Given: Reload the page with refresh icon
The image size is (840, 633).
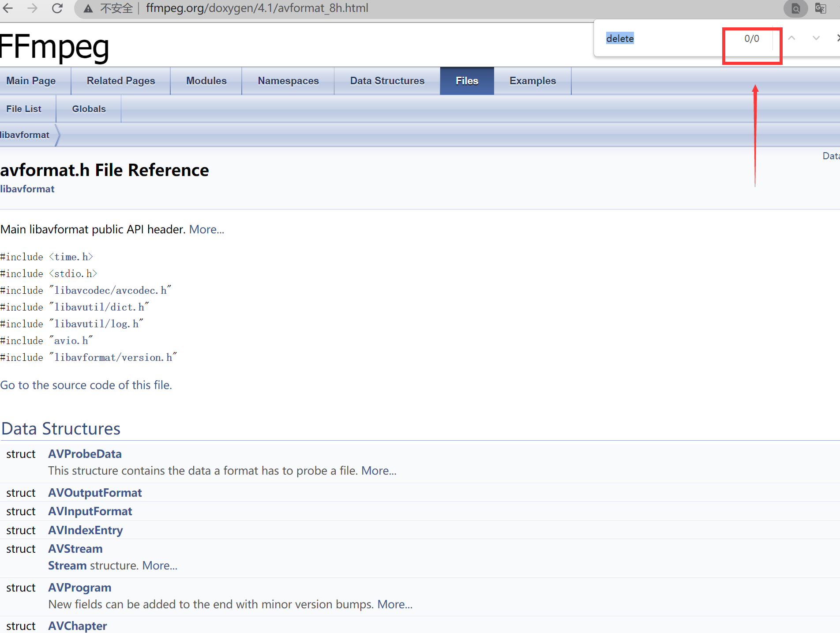Looking at the screenshot, I should pyautogui.click(x=57, y=8).
